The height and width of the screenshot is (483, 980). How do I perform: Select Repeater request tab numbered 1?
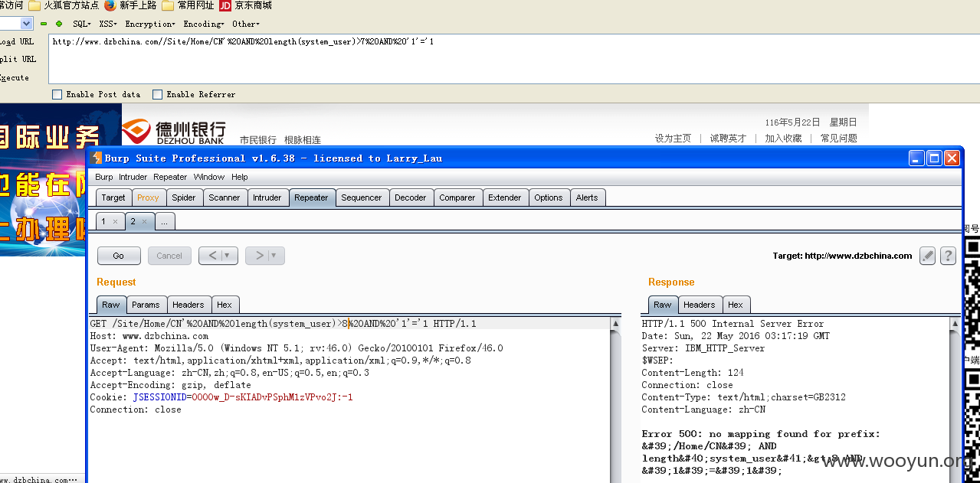109,221
